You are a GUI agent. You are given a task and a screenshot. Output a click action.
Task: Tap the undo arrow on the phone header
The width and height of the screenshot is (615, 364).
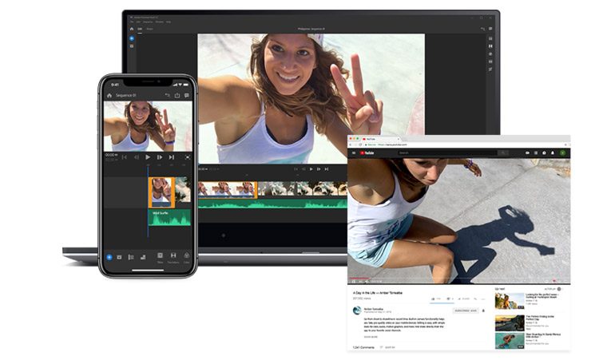coord(165,95)
